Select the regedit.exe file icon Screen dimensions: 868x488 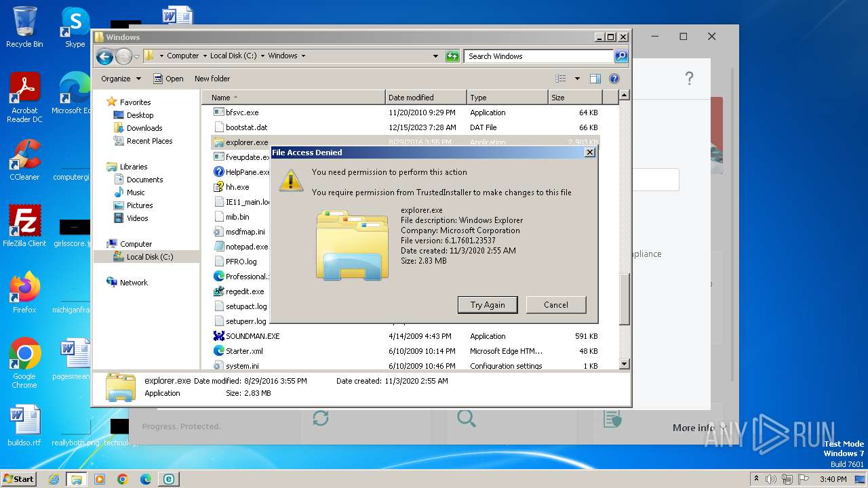pyautogui.click(x=219, y=291)
